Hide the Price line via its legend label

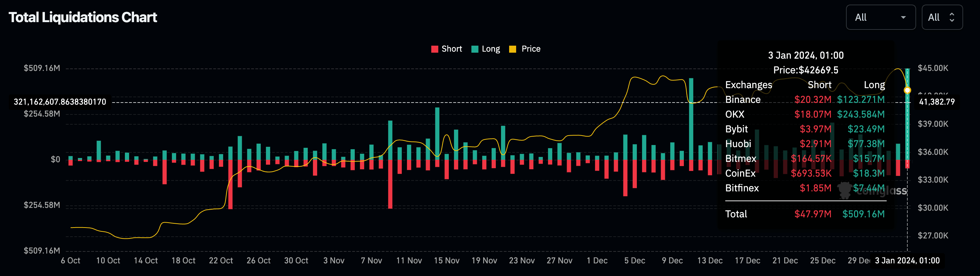(x=531, y=49)
